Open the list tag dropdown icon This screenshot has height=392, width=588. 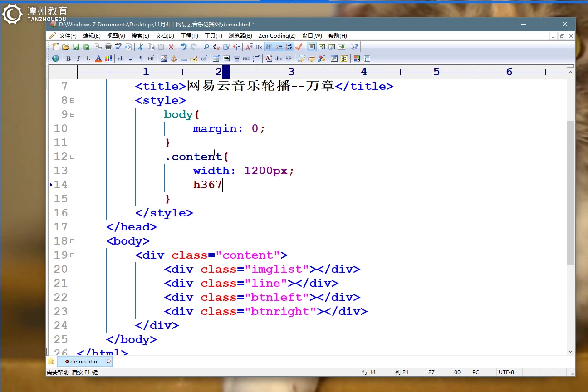(x=256, y=59)
